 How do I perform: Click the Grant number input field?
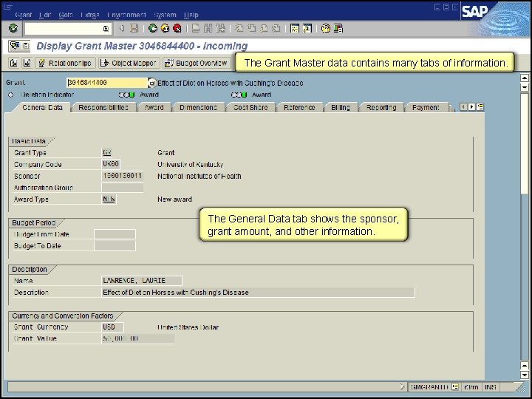(x=107, y=83)
